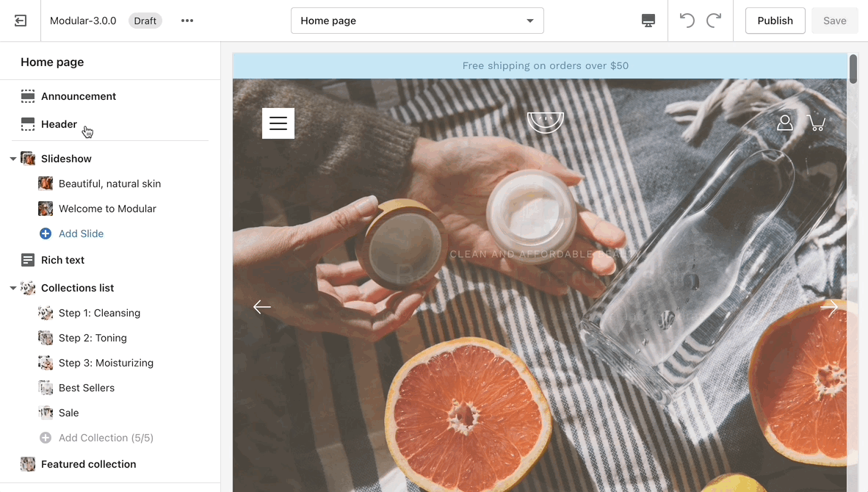Image resolution: width=868 pixels, height=492 pixels.
Task: Open the hamburger menu in preview
Action: click(278, 123)
